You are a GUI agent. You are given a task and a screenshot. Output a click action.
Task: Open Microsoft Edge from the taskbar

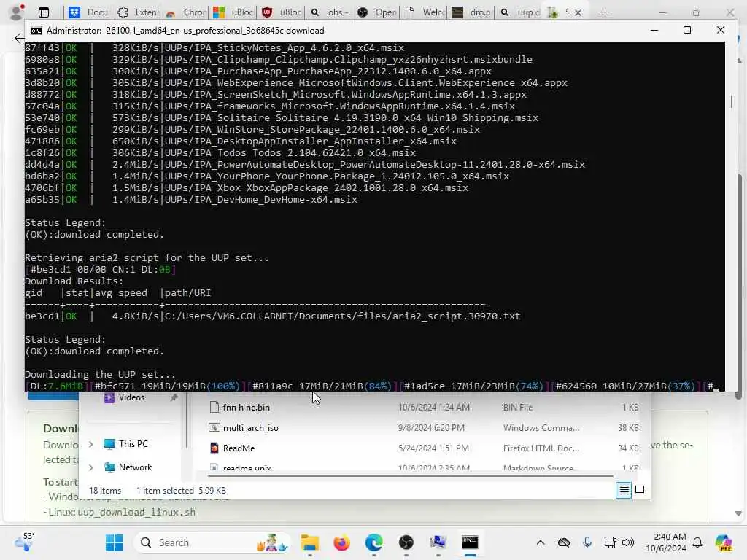(374, 542)
